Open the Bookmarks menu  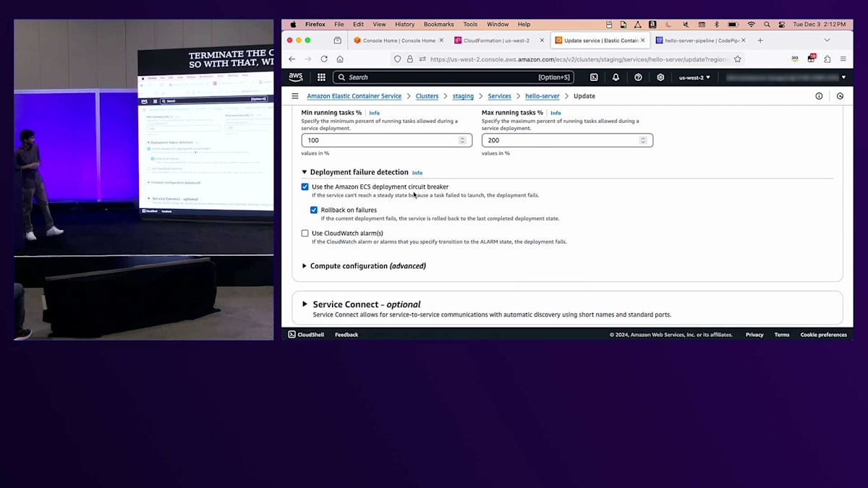438,25
